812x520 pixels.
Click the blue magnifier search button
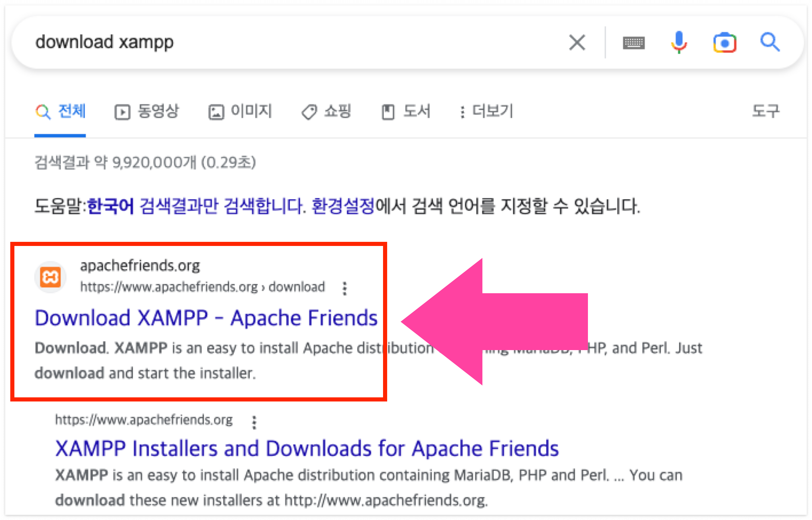(770, 42)
